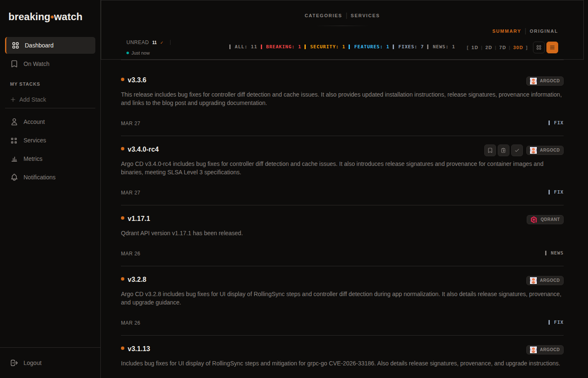Click the "Just now" update status
The width and height of the screenshot is (588, 378).
pyautogui.click(x=138, y=53)
